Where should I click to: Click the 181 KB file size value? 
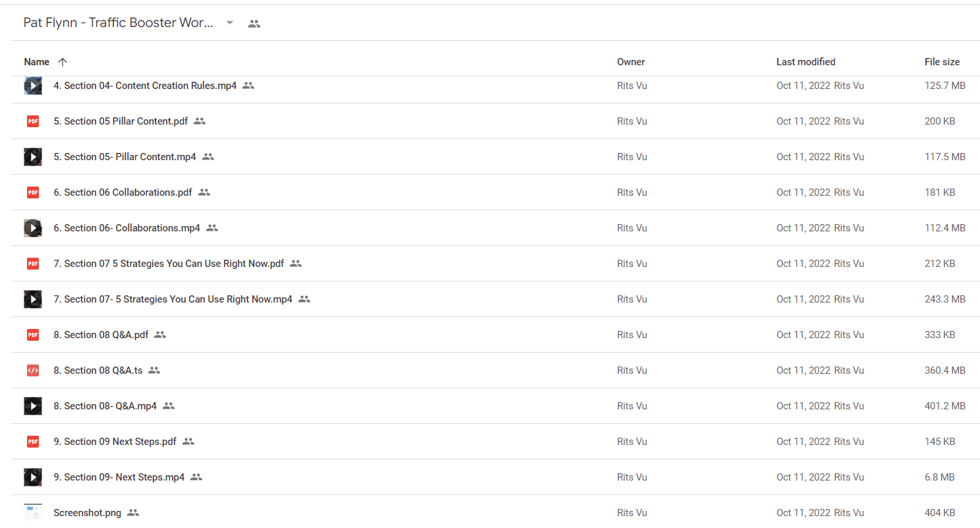click(x=940, y=192)
